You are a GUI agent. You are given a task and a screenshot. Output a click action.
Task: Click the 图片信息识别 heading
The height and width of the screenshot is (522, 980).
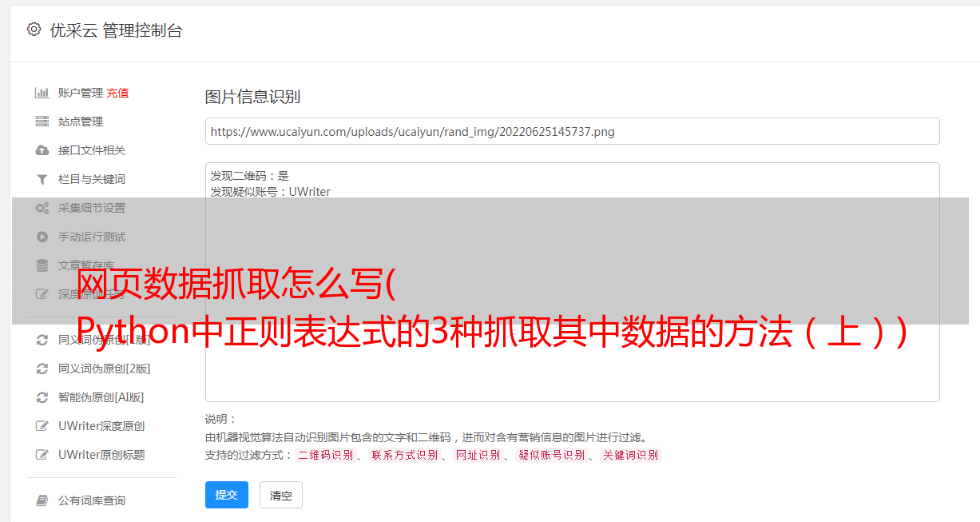[252, 97]
